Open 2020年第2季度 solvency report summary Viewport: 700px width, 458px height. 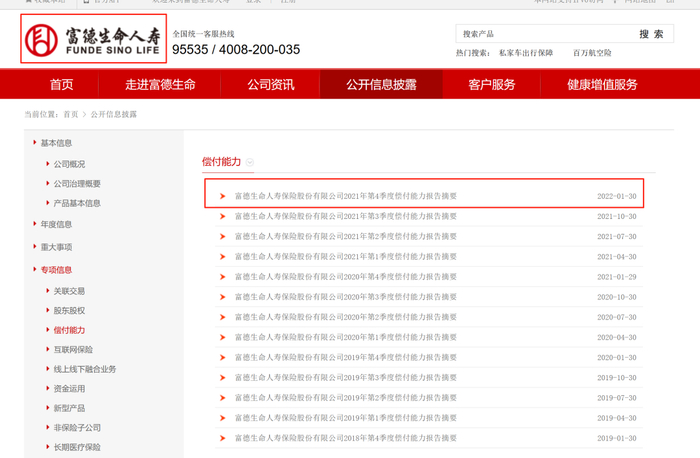[x=346, y=317]
